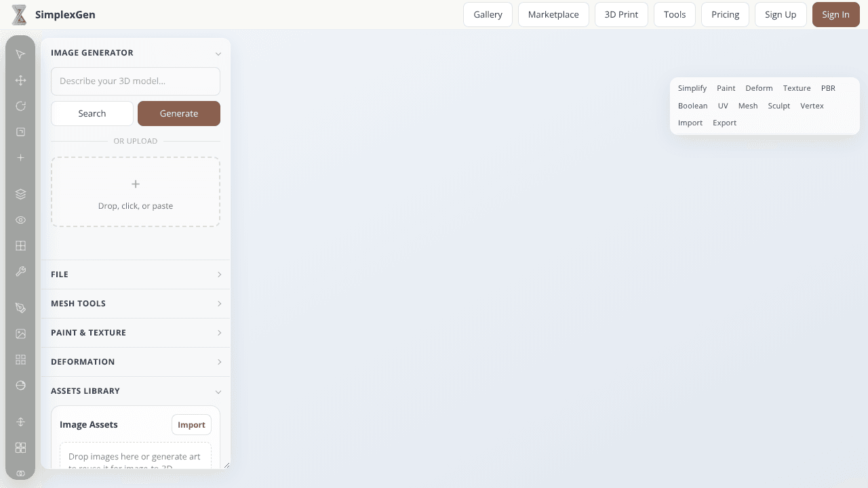Expand the Deformation section

(x=136, y=362)
